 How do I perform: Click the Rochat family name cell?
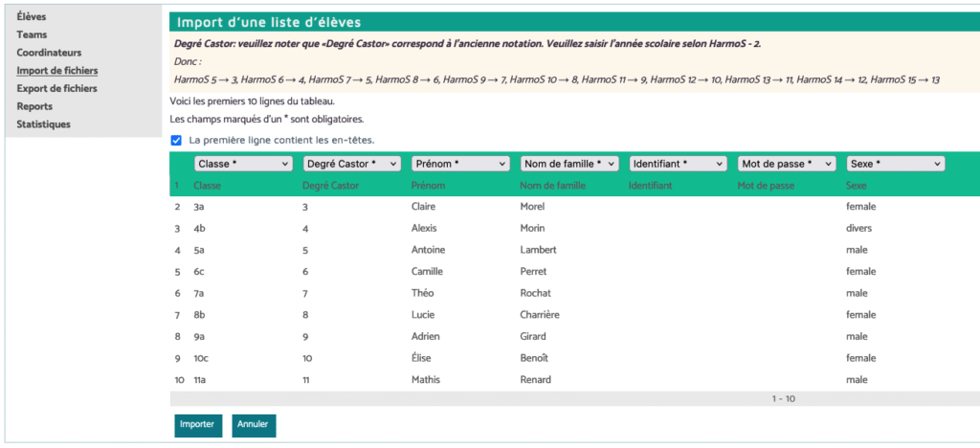tap(535, 293)
